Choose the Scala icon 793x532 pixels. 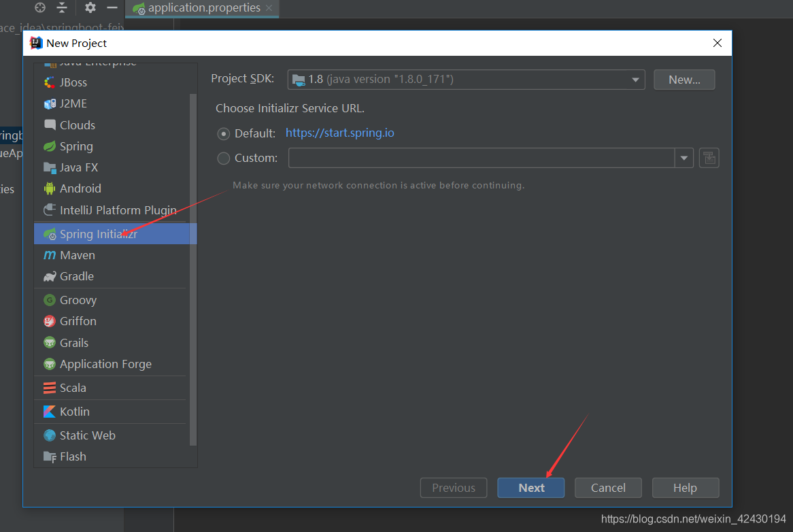click(50, 388)
